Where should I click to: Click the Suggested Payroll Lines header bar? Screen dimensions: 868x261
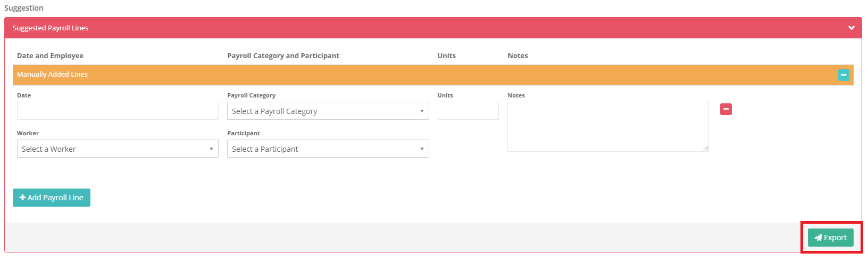[x=433, y=28]
